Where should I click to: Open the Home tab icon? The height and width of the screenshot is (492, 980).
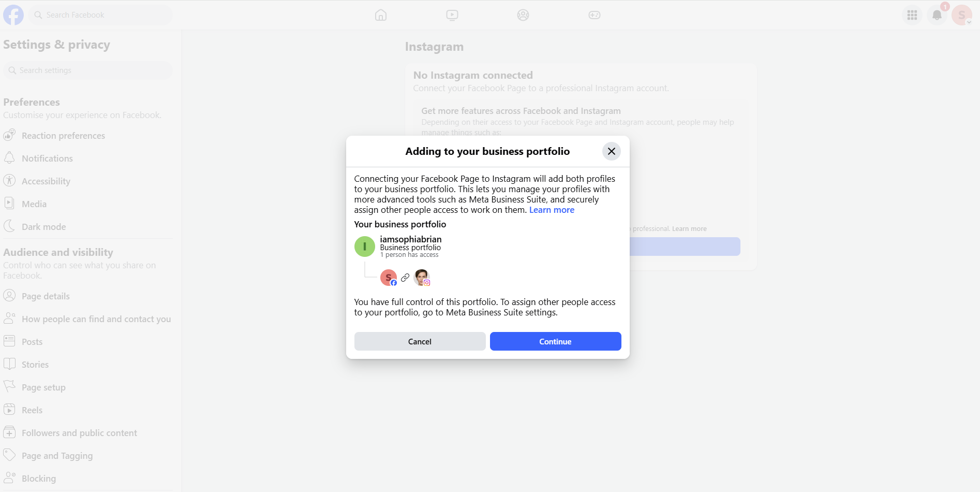pyautogui.click(x=381, y=15)
